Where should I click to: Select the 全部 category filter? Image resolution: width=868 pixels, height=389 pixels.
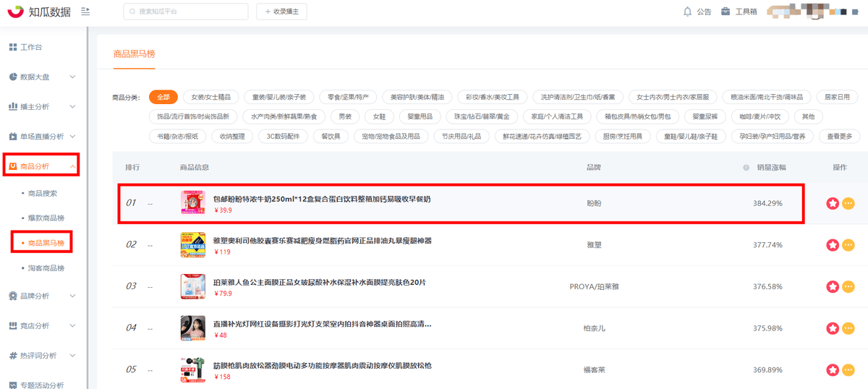click(x=163, y=97)
